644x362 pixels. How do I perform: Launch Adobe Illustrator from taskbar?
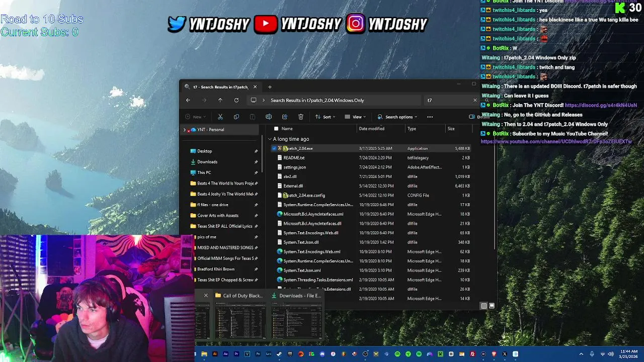click(215, 354)
